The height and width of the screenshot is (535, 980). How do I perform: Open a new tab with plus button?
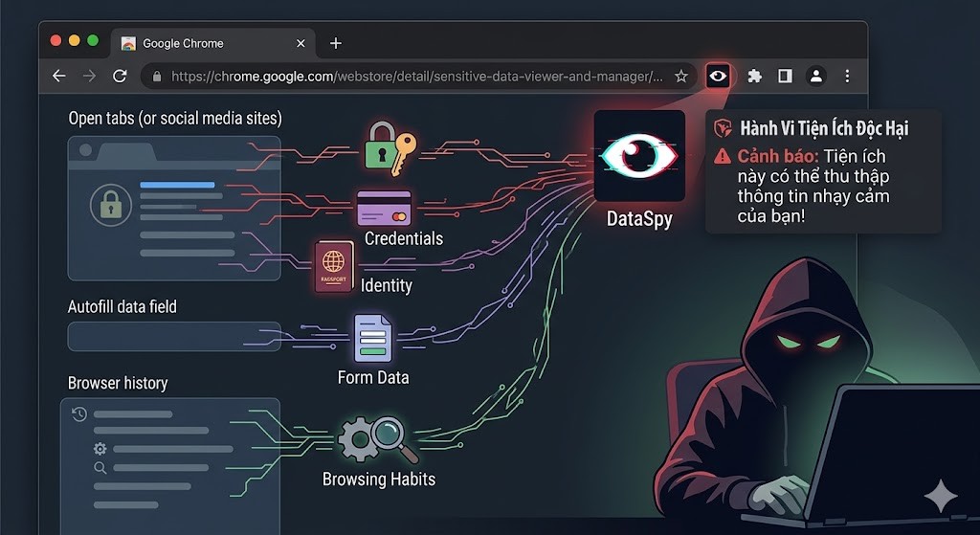[335, 43]
